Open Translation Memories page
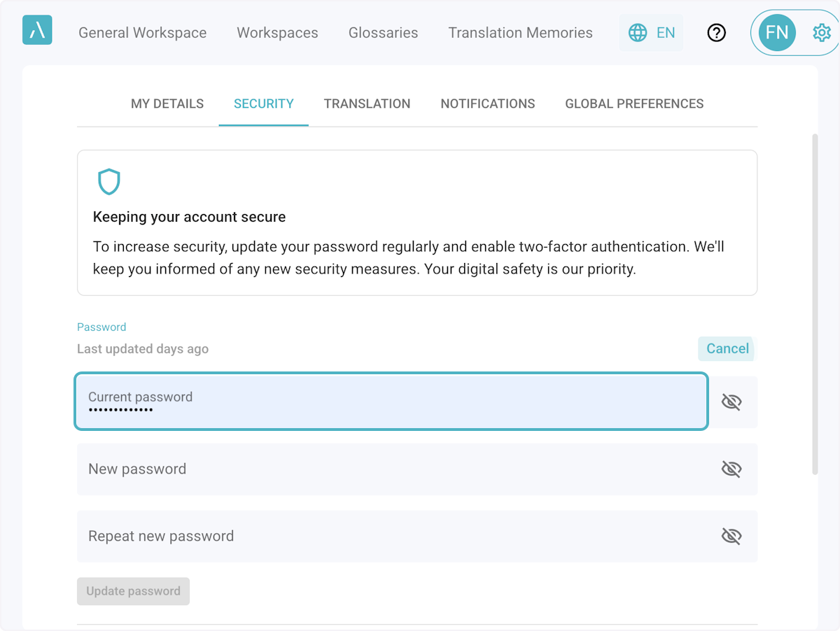Viewport: 840px width, 631px height. [x=520, y=33]
